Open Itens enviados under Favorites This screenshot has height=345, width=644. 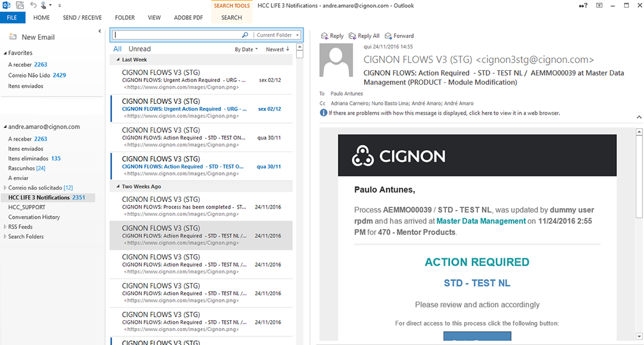(25, 86)
